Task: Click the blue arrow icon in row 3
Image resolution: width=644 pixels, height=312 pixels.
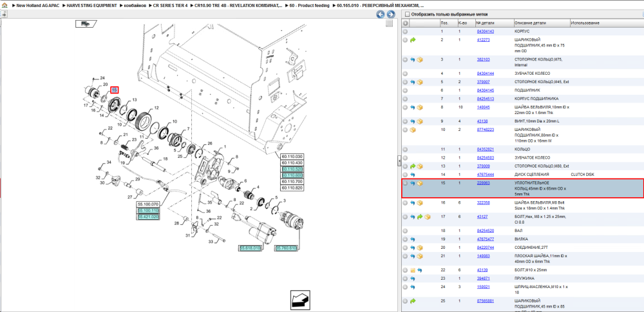Action: point(413,59)
